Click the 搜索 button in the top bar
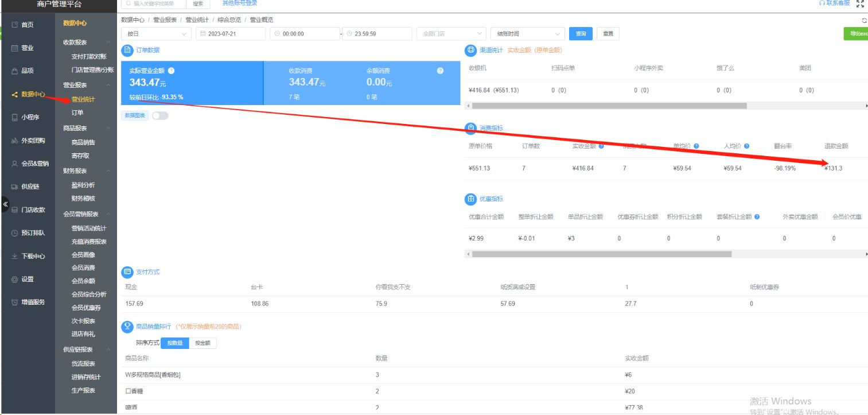 [198, 3]
